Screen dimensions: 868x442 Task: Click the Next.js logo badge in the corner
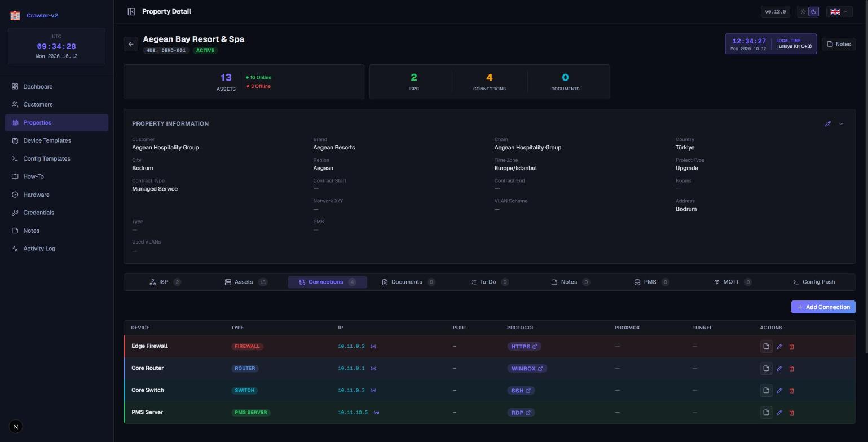pos(16,427)
